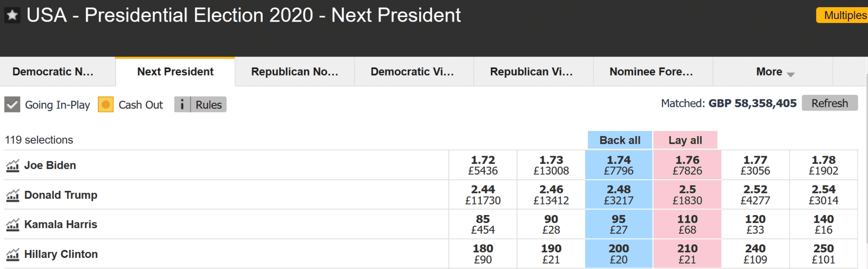Viewport: 868px width, 269px height.
Task: Click the orange Cash Out icon
Action: tap(106, 104)
